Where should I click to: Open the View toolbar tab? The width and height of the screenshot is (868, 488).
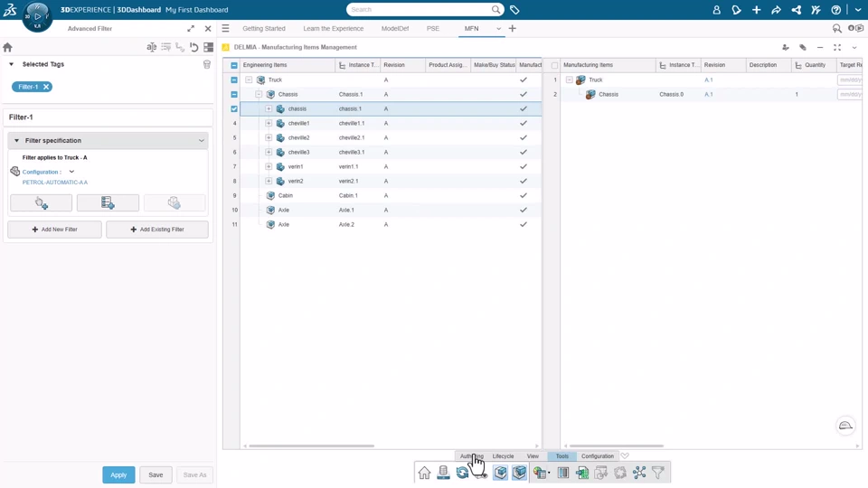click(533, 455)
